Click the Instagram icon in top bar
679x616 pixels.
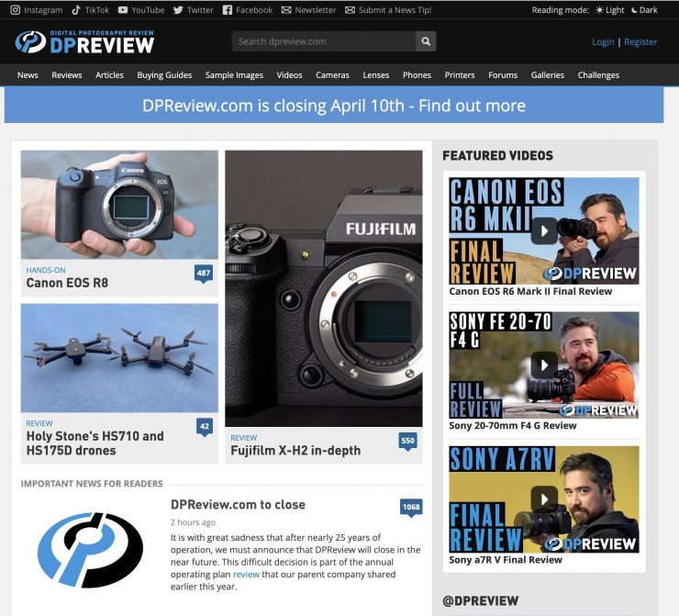point(16,10)
